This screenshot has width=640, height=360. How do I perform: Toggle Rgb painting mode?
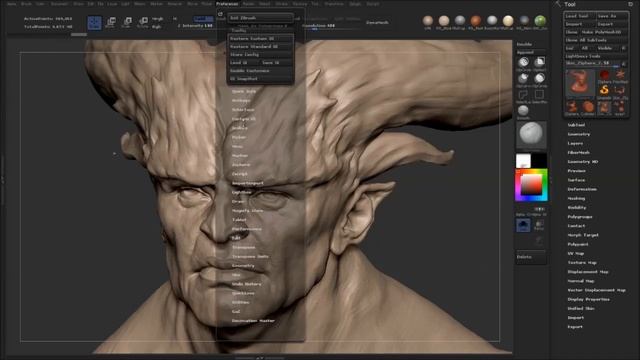[x=156, y=27]
